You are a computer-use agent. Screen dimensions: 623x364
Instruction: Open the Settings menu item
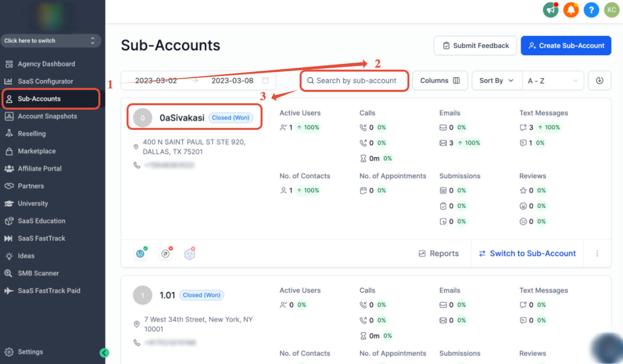pos(31,352)
